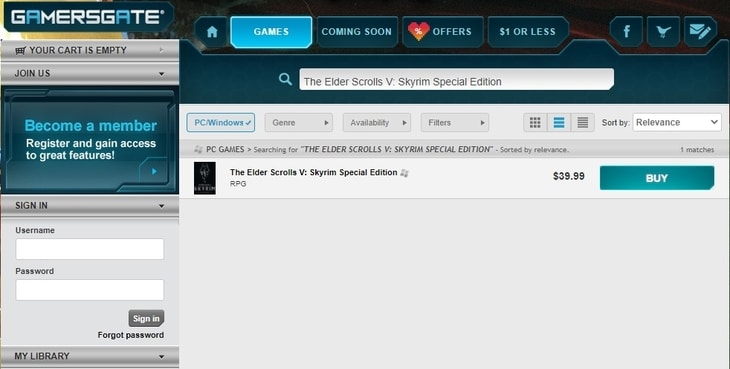Open the Facebook page icon
Image resolution: width=730 pixels, height=369 pixels.
(x=627, y=32)
